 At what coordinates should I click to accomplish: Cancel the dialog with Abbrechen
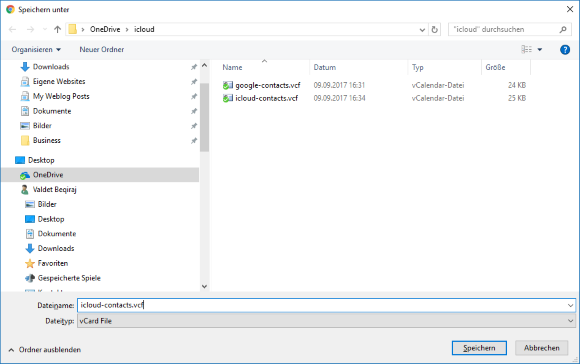click(542, 348)
